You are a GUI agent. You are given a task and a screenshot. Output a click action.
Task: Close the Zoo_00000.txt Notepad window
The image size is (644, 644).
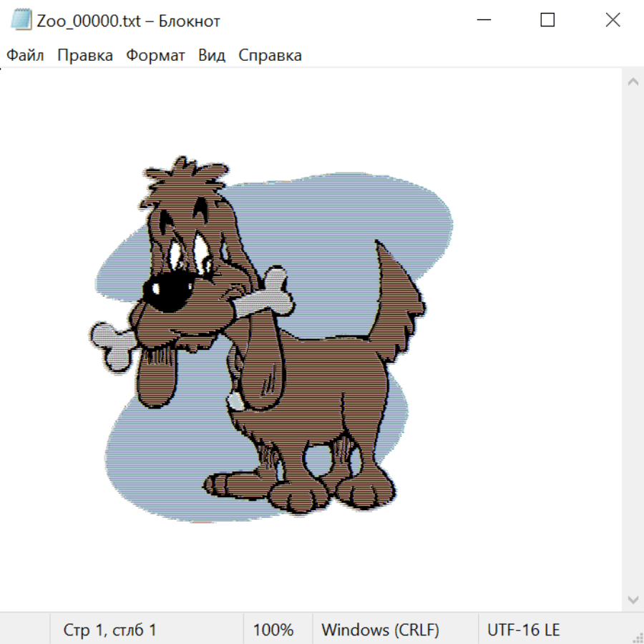click(x=613, y=21)
